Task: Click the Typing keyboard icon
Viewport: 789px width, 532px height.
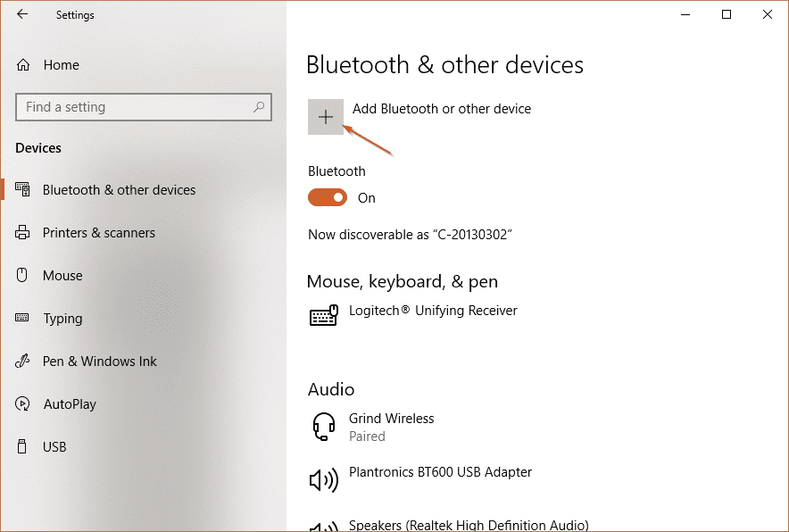Action: pos(21,318)
